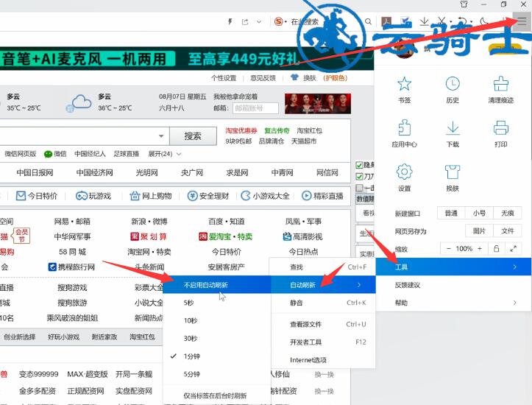Toggle the unchecked third checkbox
532x405 pixels.
pos(359,188)
